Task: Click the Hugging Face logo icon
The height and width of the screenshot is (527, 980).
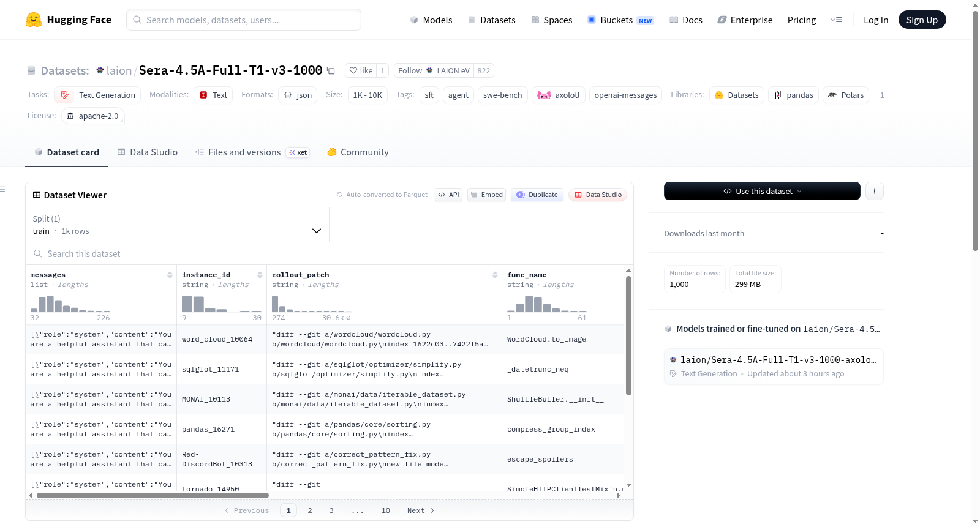Action: [34, 20]
